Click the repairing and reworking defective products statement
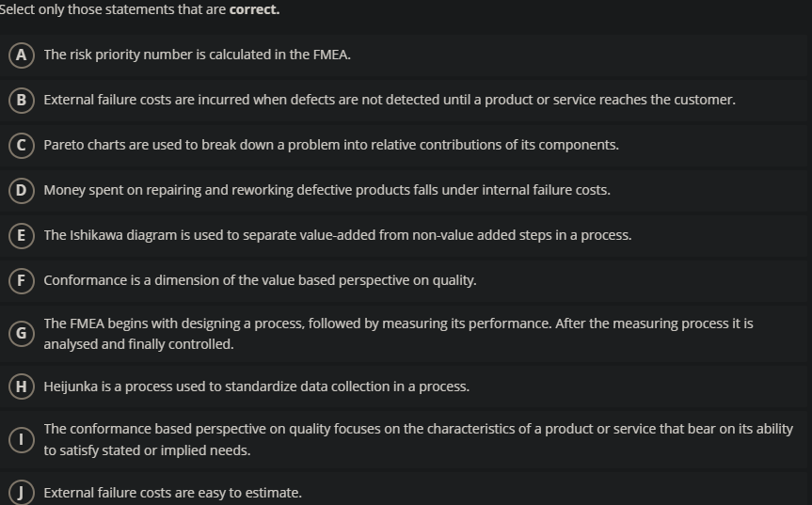812x505 pixels. tap(326, 190)
